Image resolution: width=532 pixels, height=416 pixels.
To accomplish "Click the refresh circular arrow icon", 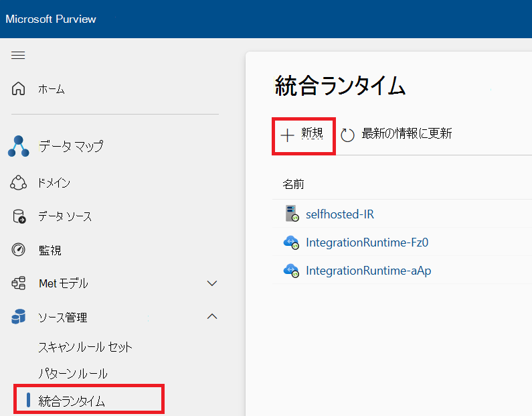I will [x=347, y=135].
